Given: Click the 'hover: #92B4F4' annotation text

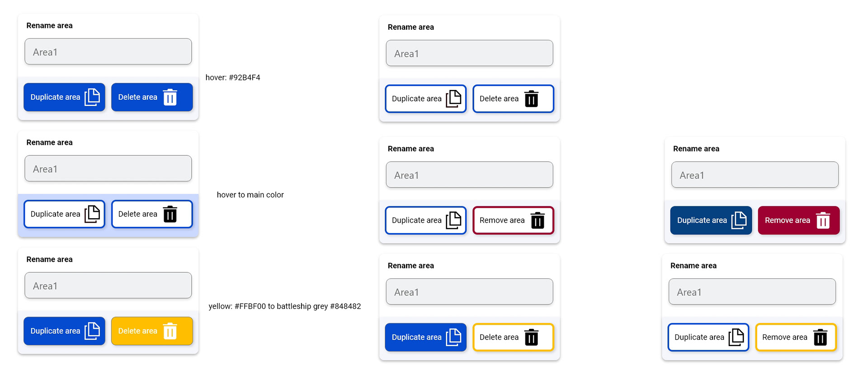Looking at the screenshot, I should [x=233, y=77].
